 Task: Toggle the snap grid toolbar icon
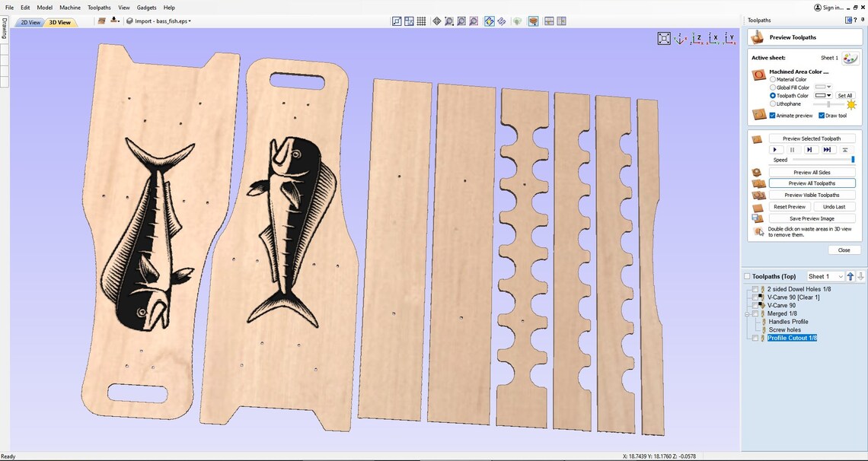point(421,21)
